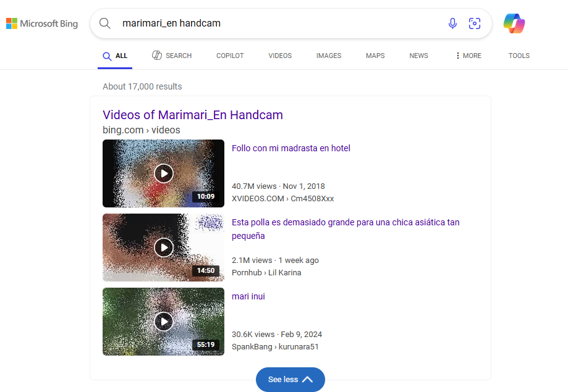Click the Microsoft Bing logo

pos(42,23)
